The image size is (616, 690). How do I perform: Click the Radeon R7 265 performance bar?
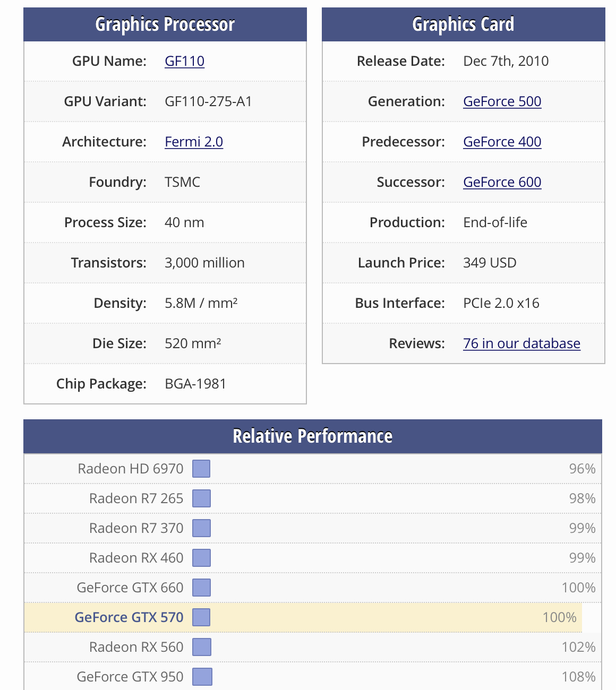pos(201,498)
